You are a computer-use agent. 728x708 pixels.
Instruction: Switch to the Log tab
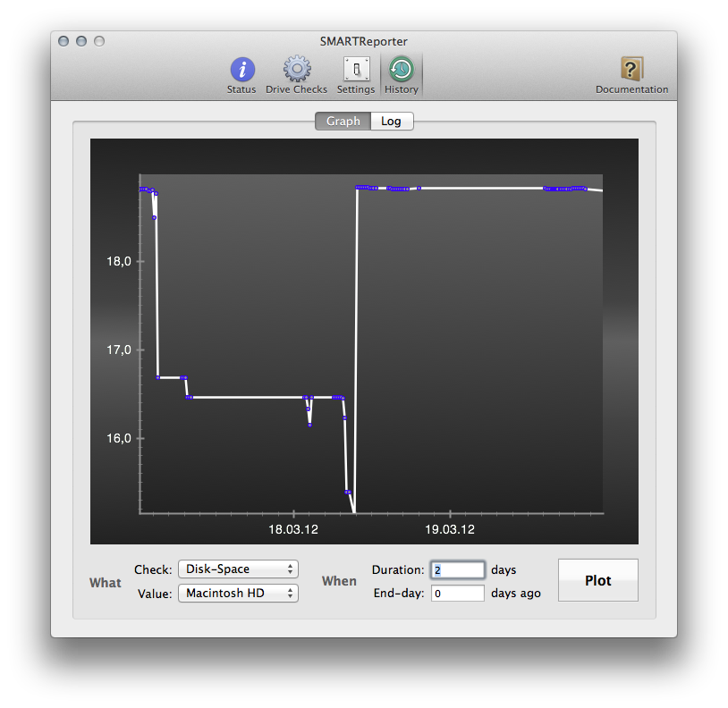392,121
